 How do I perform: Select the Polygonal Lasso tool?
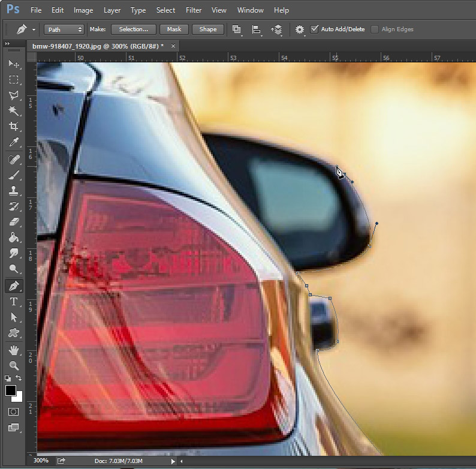coord(13,95)
